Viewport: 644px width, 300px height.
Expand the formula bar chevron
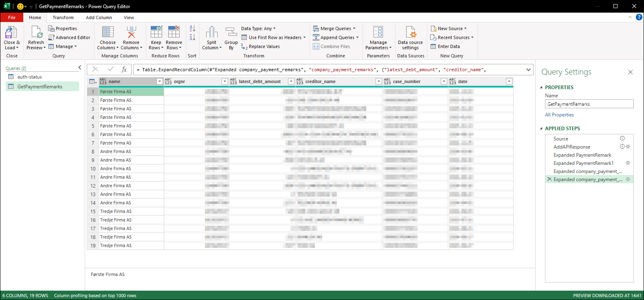(x=528, y=70)
